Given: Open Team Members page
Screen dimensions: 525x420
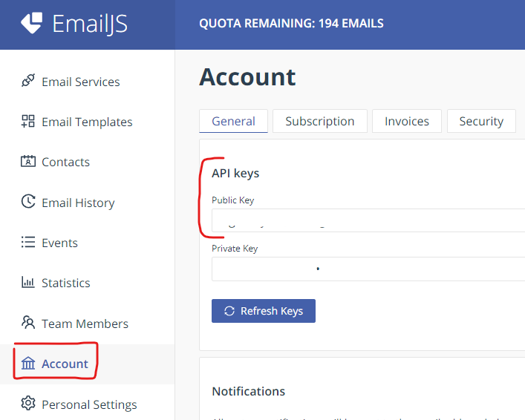Looking at the screenshot, I should point(85,324).
